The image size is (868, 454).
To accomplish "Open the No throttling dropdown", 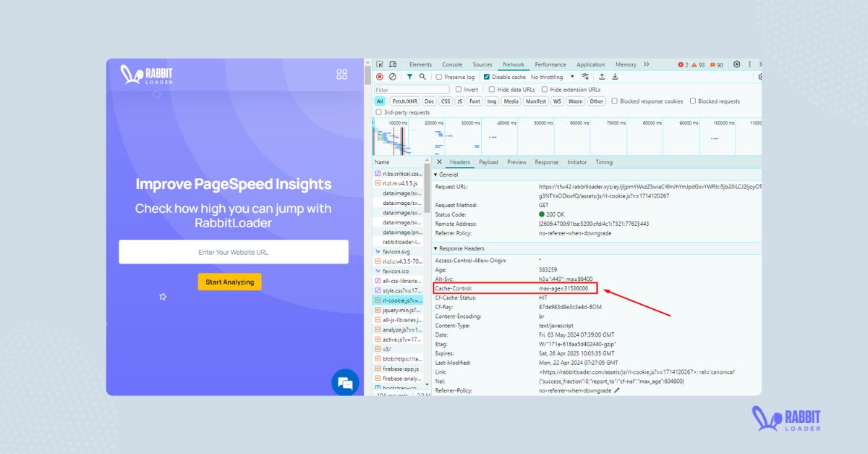I will [x=552, y=77].
